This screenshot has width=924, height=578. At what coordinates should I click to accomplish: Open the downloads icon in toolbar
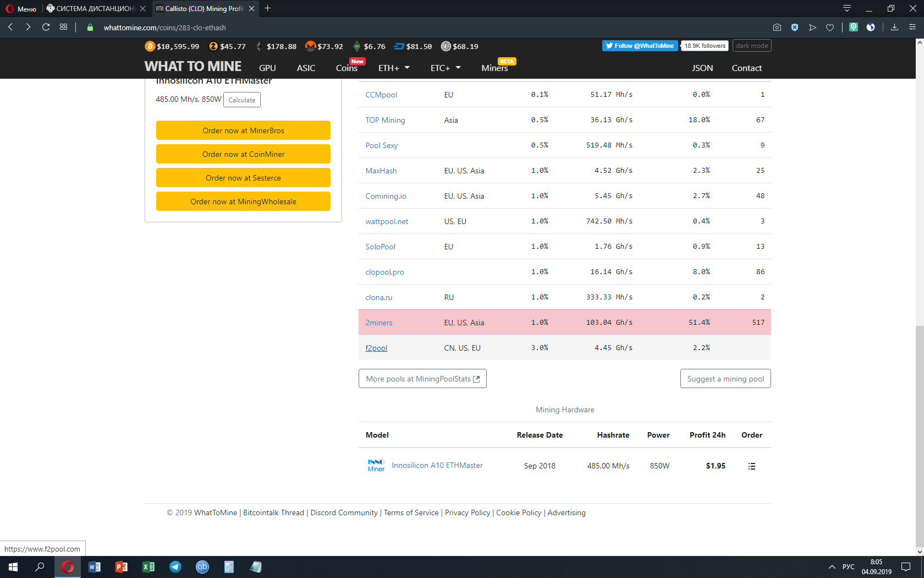tap(894, 27)
